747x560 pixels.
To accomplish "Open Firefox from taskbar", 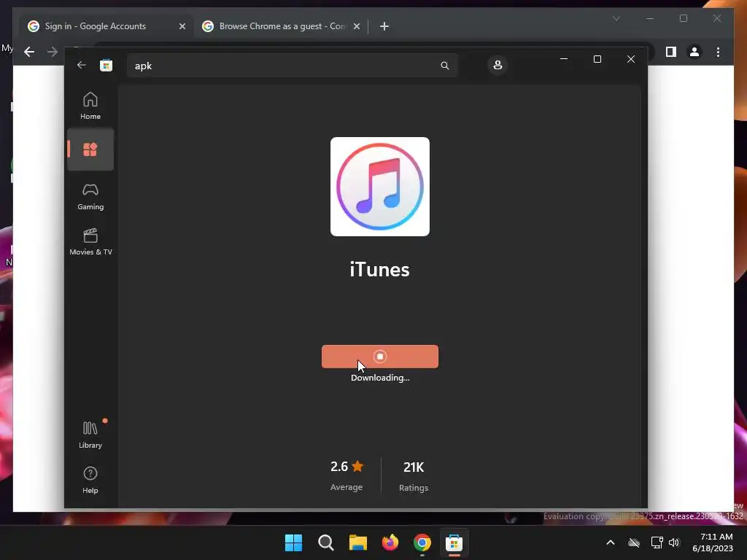I will click(390, 542).
